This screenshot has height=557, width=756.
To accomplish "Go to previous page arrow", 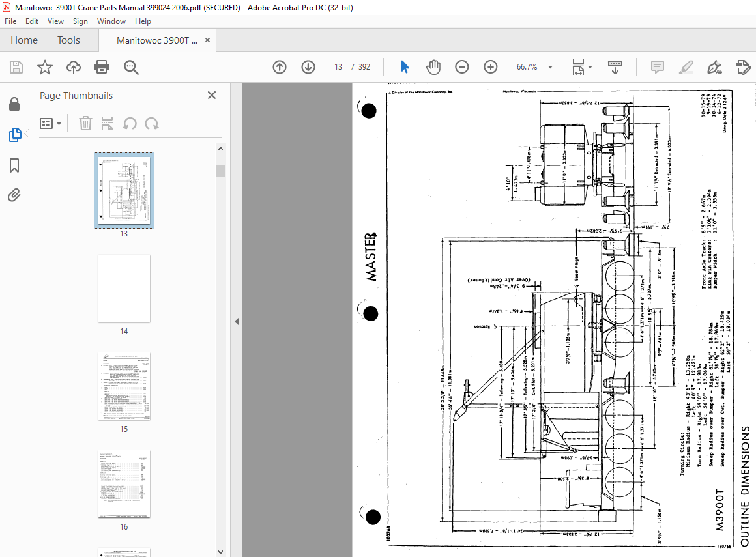I will pyautogui.click(x=280, y=67).
